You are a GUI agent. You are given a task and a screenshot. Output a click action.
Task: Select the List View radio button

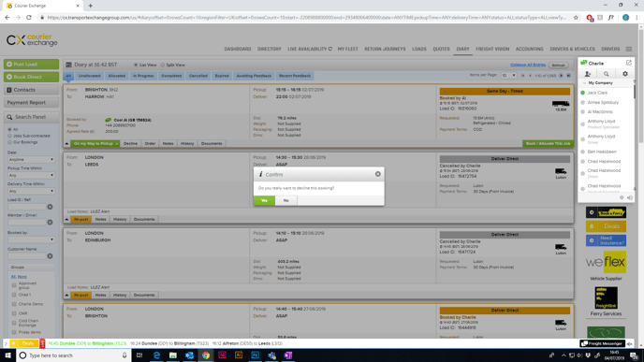136,65
